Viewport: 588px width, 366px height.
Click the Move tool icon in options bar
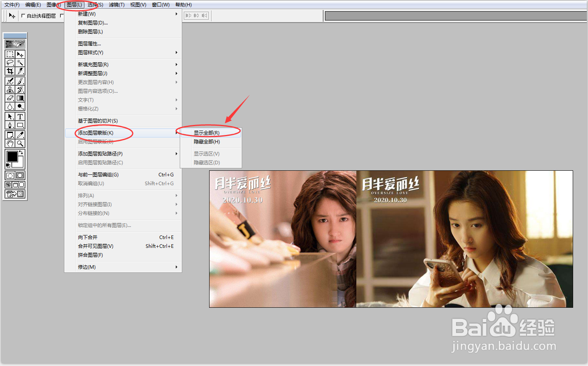pyautogui.click(x=12, y=16)
